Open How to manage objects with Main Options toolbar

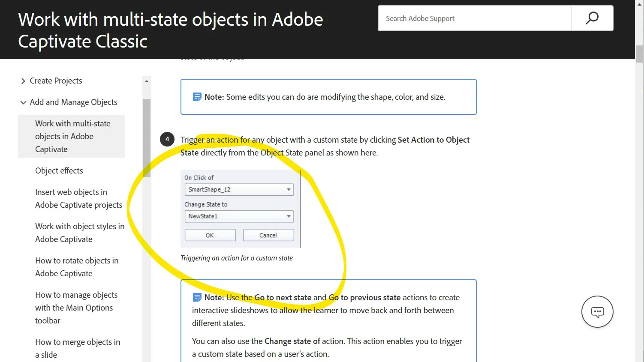(x=76, y=308)
